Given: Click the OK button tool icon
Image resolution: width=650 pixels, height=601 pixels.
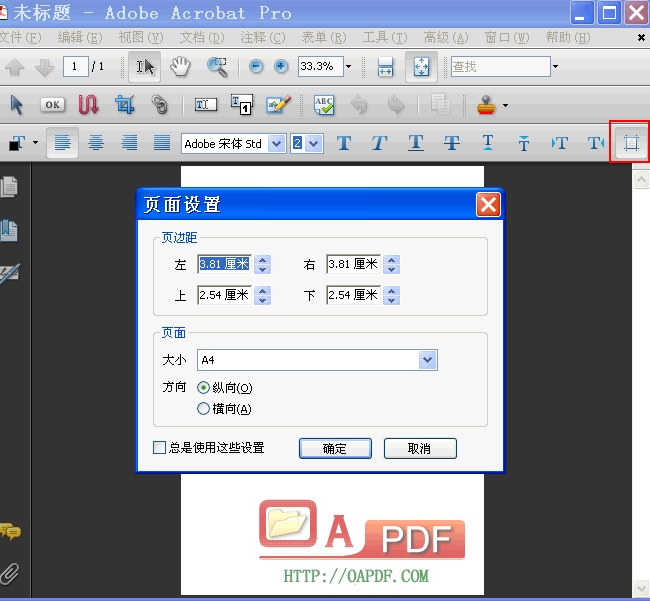Looking at the screenshot, I should (x=52, y=104).
